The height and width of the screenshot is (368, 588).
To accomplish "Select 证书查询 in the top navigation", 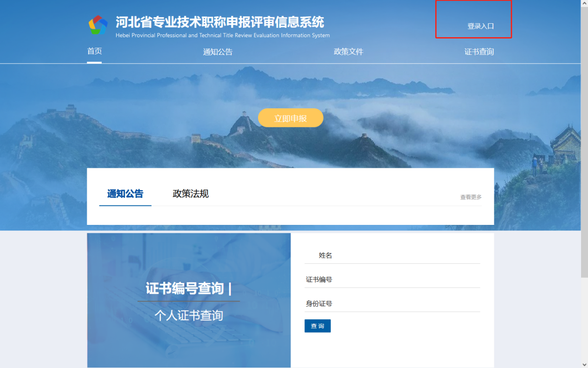I will click(x=479, y=52).
